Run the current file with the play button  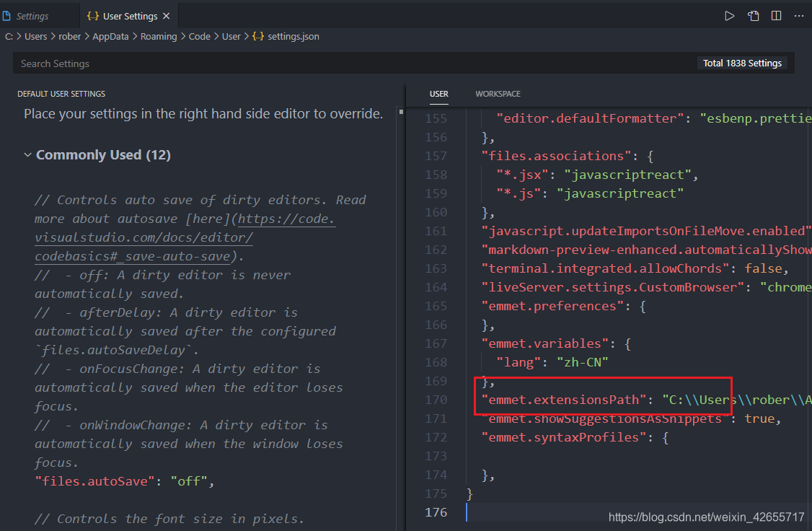(x=729, y=15)
